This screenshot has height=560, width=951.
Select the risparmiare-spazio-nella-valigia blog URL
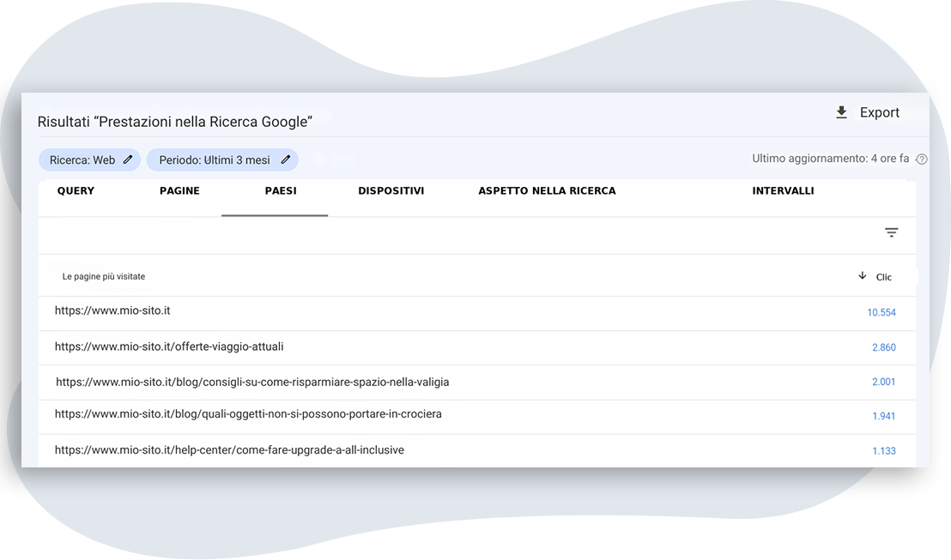click(x=252, y=382)
